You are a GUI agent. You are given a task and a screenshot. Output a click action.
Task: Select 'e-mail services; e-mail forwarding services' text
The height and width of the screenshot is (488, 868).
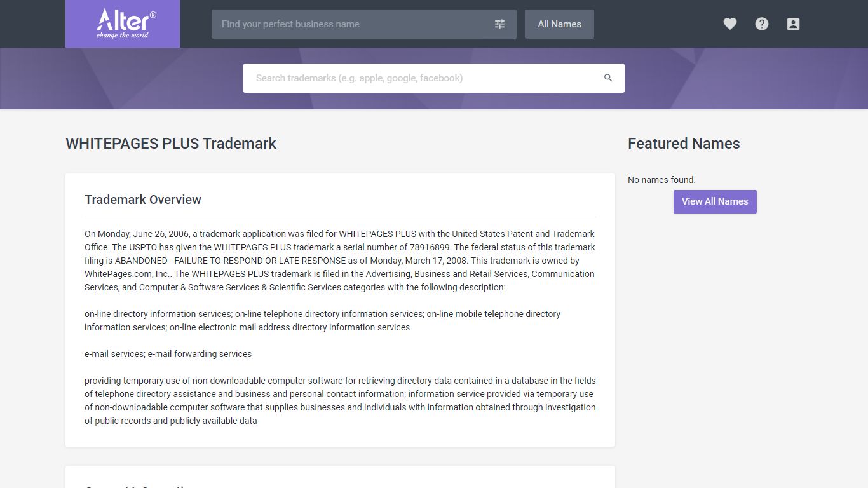tap(168, 354)
